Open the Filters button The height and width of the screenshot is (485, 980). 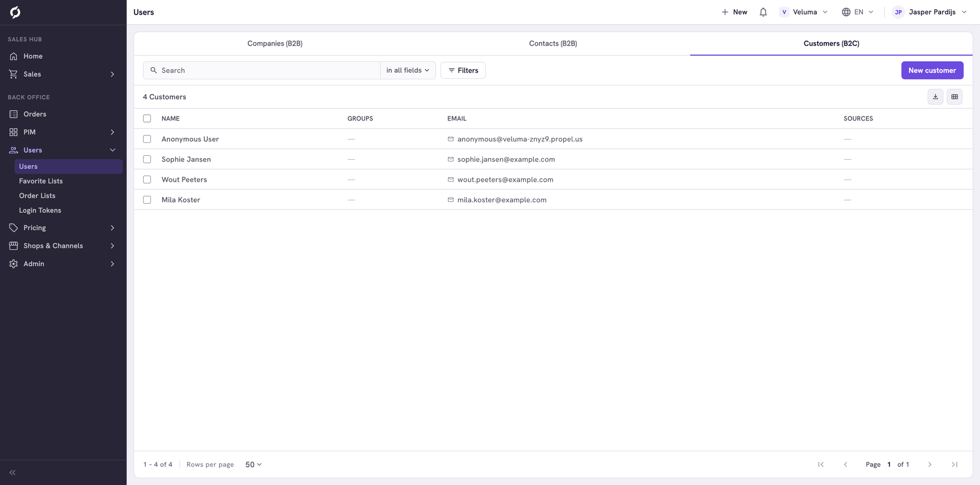pos(463,70)
